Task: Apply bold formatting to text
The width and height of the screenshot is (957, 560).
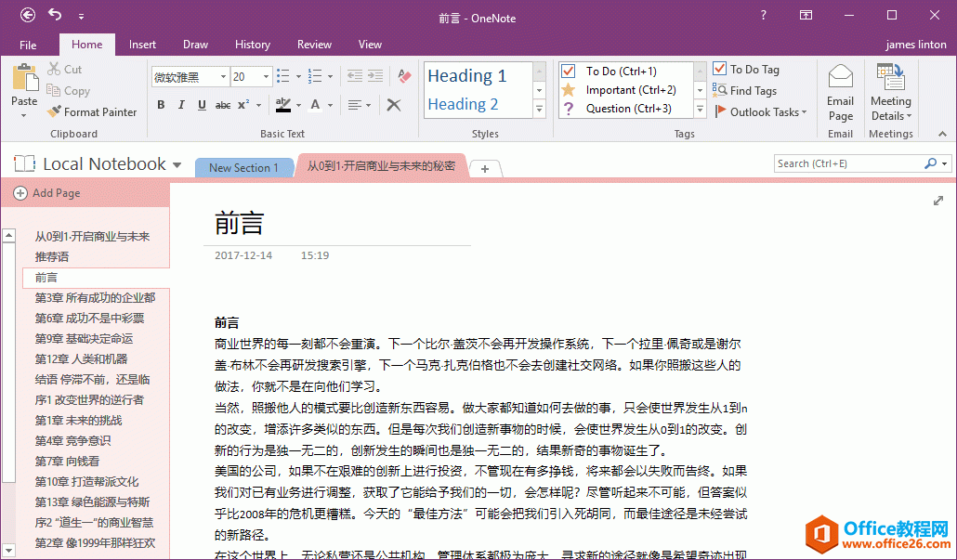Action: pos(161,105)
